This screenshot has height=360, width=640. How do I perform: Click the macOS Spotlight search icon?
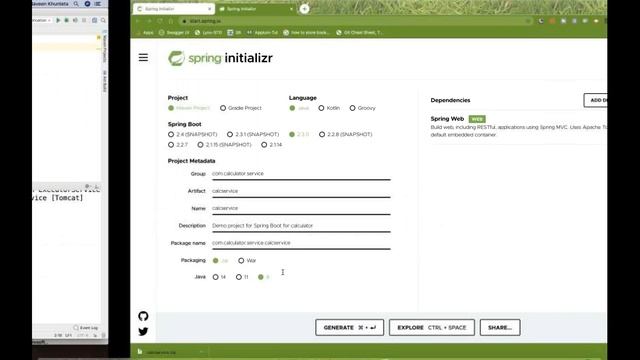[76, 4]
